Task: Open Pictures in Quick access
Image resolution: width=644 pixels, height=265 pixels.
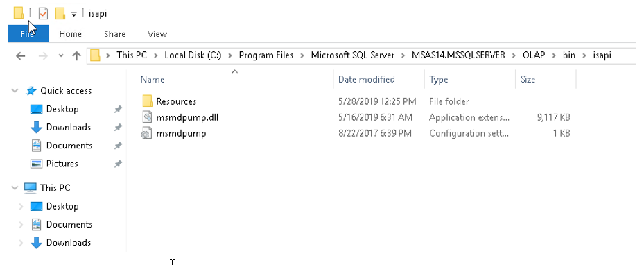Action: tap(62, 164)
